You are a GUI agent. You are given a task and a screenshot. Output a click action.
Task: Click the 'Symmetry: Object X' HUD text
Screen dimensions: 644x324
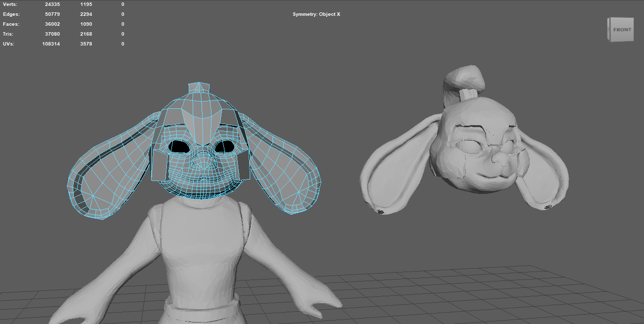coord(317,14)
